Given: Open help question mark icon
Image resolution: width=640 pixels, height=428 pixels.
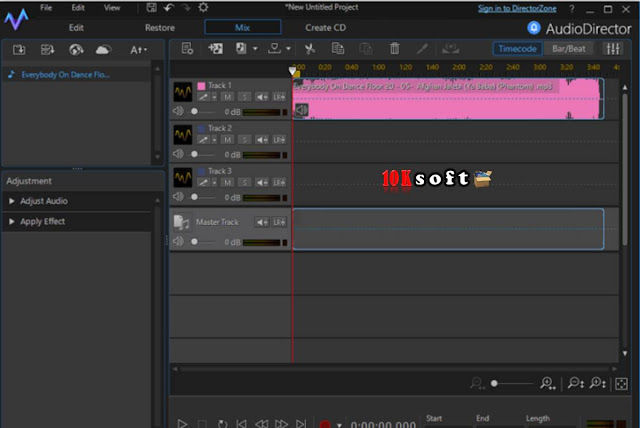Looking at the screenshot, I should coord(572,9).
